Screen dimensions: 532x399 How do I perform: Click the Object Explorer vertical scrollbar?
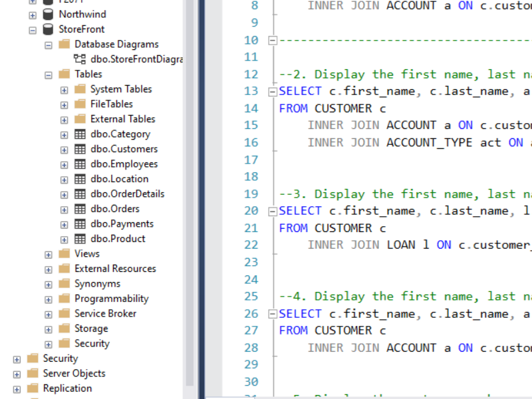pyautogui.click(x=190, y=199)
